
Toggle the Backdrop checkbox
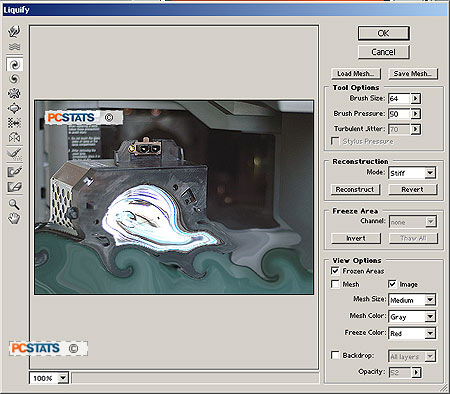coord(335,355)
